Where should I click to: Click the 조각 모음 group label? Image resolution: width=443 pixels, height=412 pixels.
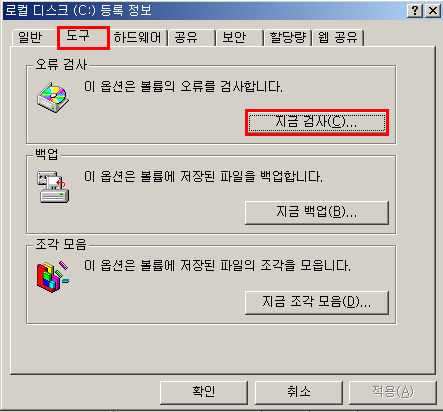61,244
